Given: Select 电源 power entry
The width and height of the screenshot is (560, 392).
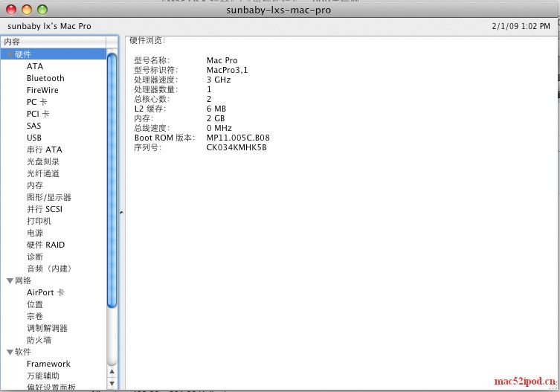Looking at the screenshot, I should [35, 233].
